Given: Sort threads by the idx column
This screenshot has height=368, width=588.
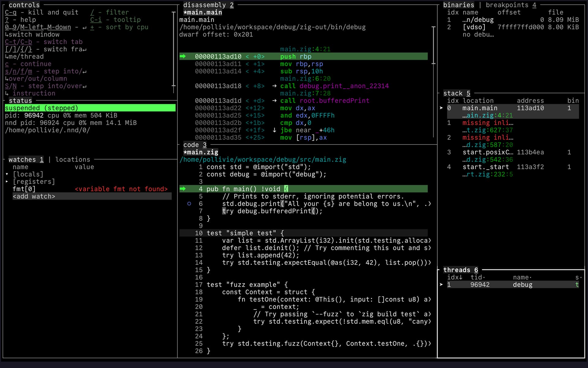Looking at the screenshot, I should pyautogui.click(x=454, y=277).
